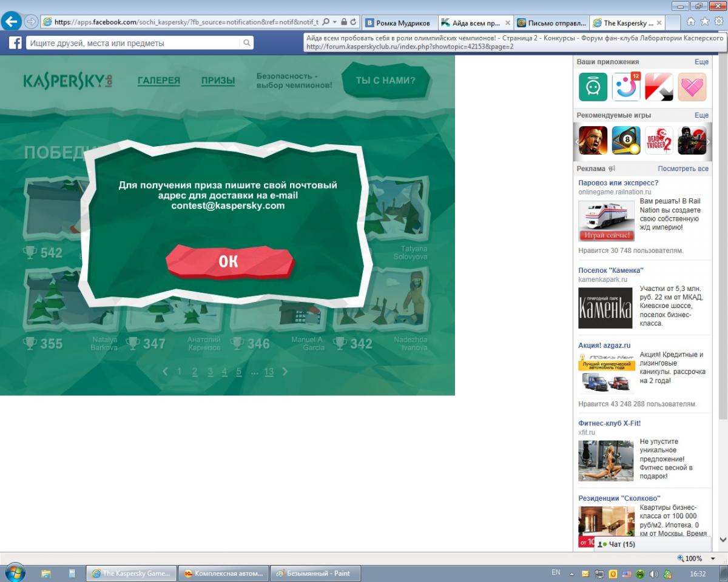Jump to gallery page 13

coord(269,372)
